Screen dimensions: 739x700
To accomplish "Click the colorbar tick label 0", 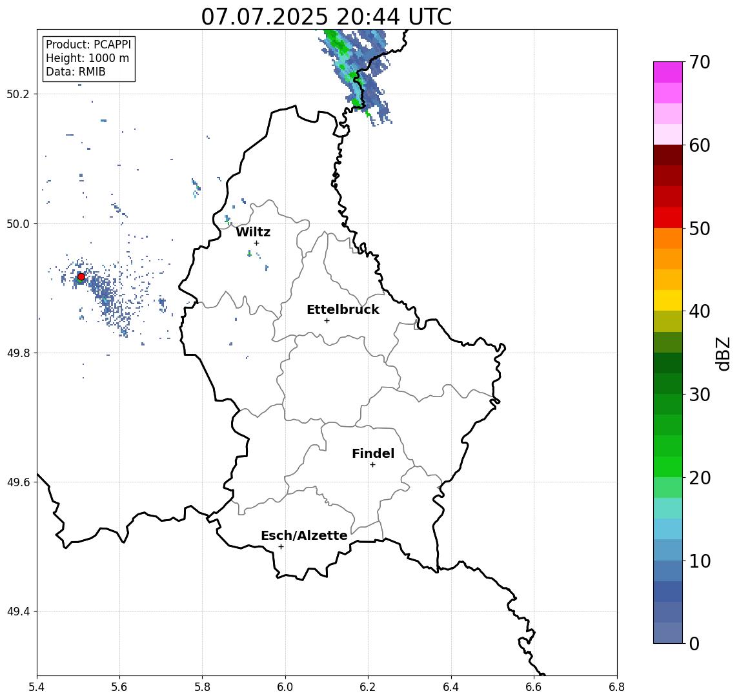I will tap(694, 643).
